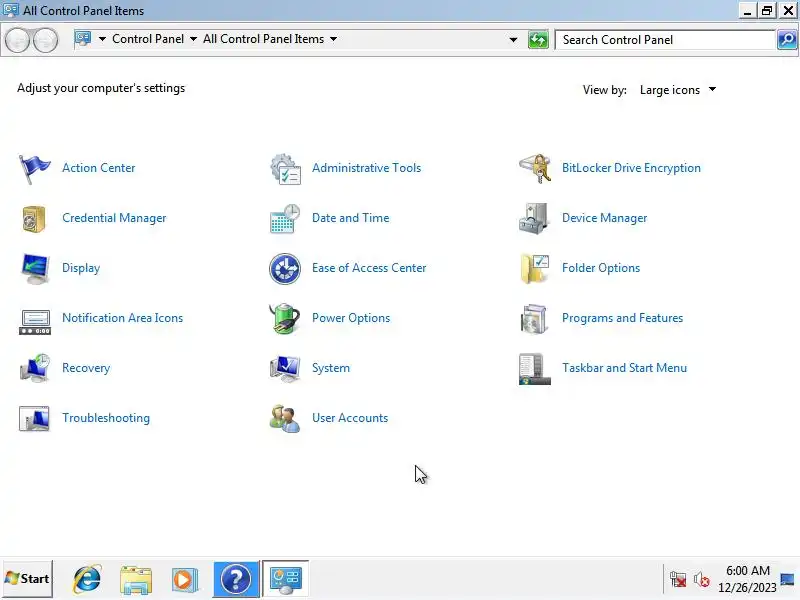Open the Power Options link
The image size is (800, 600).
[351, 318]
